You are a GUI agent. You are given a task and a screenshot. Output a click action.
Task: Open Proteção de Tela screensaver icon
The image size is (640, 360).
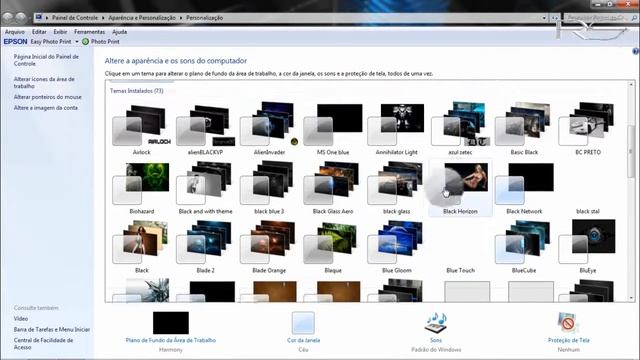(x=568, y=323)
